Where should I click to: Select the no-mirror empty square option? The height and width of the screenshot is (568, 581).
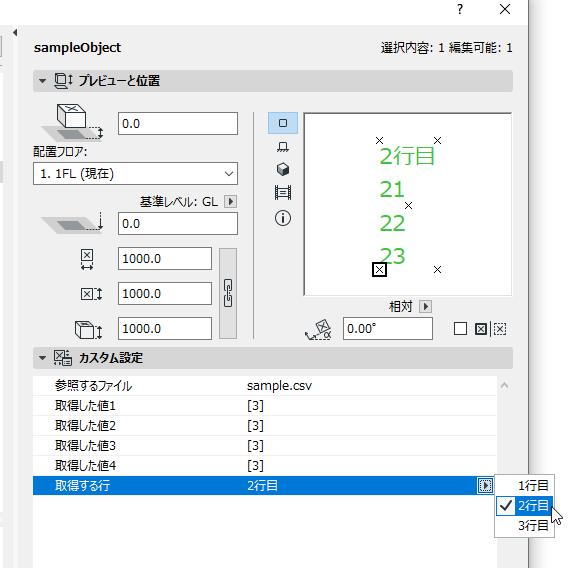[x=460, y=328]
